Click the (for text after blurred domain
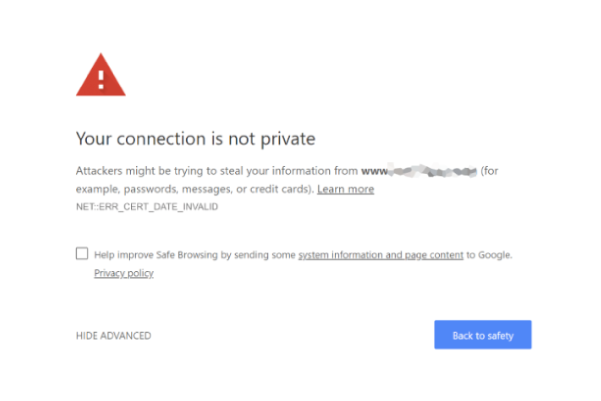Image resolution: width=601 pixels, height=401 pixels. 489,171
